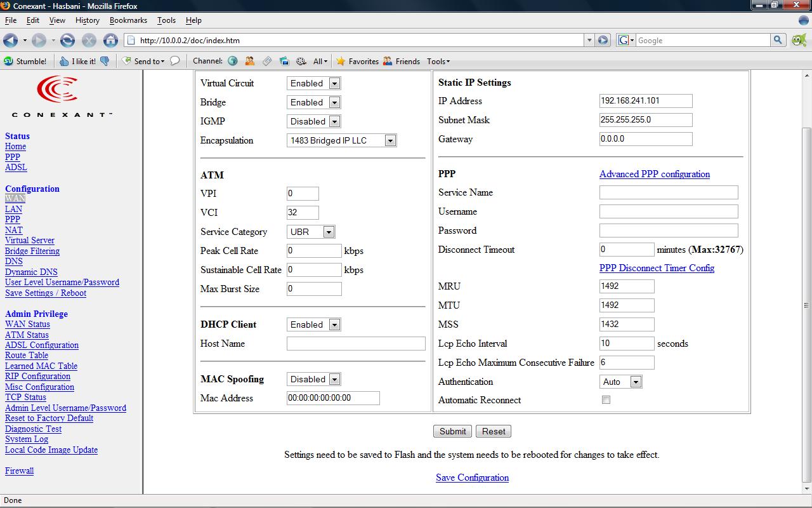Go to browser Home page icon
The height and width of the screenshot is (508, 812).
click(110, 41)
